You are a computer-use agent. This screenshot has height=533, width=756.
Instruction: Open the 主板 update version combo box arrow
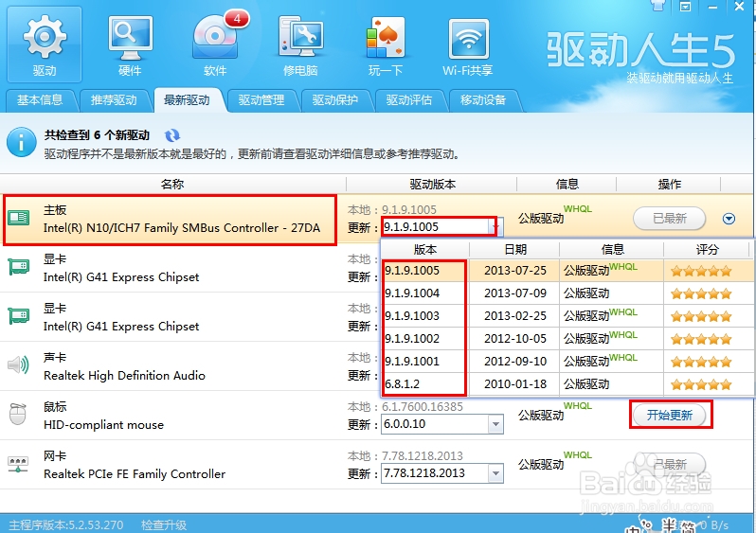(495, 226)
